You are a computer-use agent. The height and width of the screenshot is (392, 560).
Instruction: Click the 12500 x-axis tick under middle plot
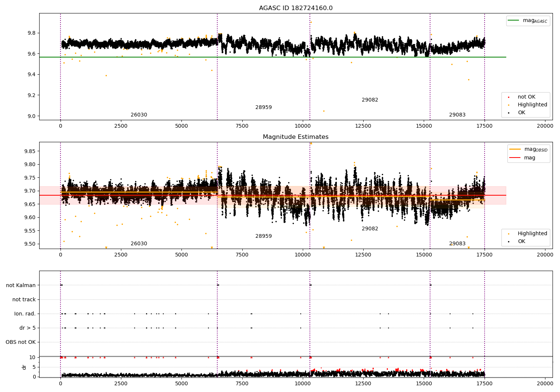pyautogui.click(x=363, y=255)
